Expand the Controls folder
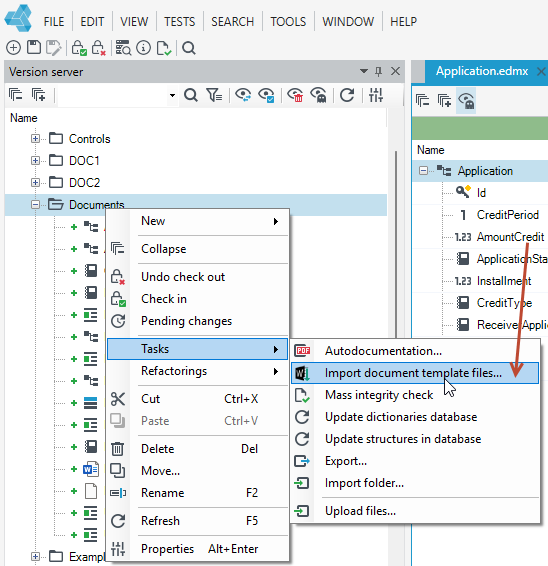 pos(35,139)
